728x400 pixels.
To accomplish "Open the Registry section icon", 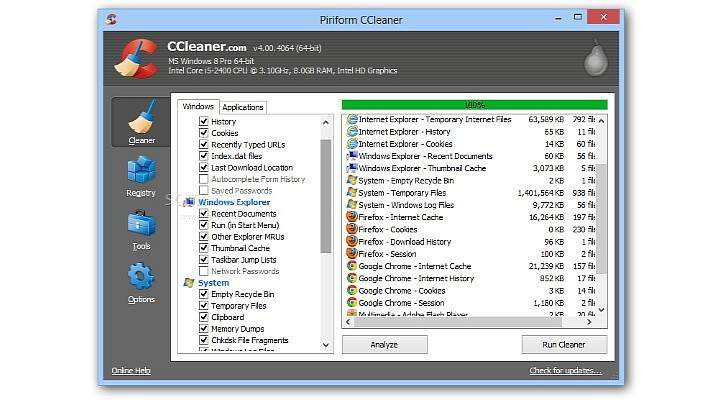I will [141, 176].
